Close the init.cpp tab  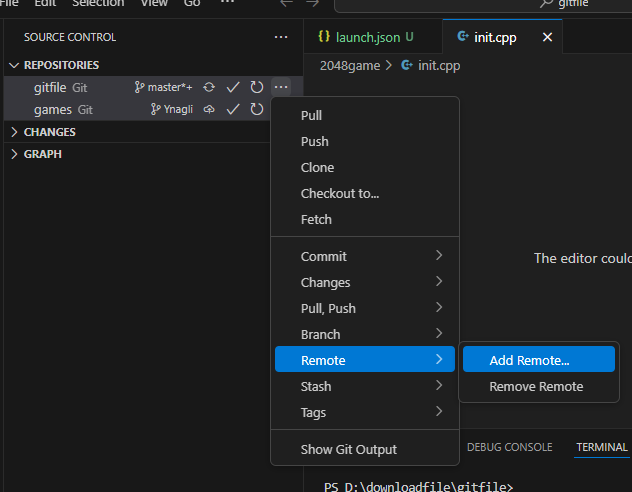coord(547,37)
